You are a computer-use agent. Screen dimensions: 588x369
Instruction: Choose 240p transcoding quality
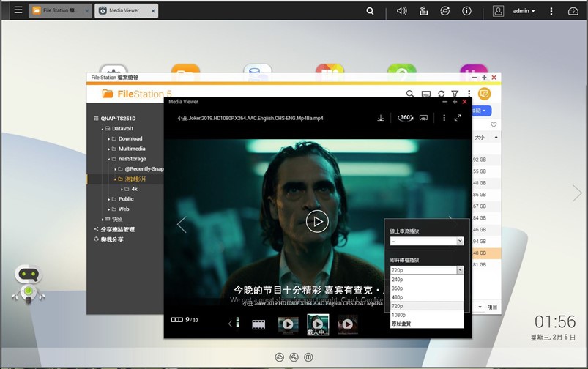coord(427,280)
